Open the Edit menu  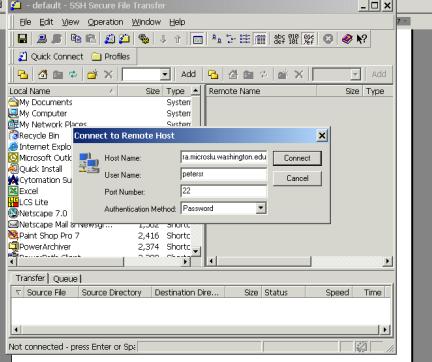(46, 22)
